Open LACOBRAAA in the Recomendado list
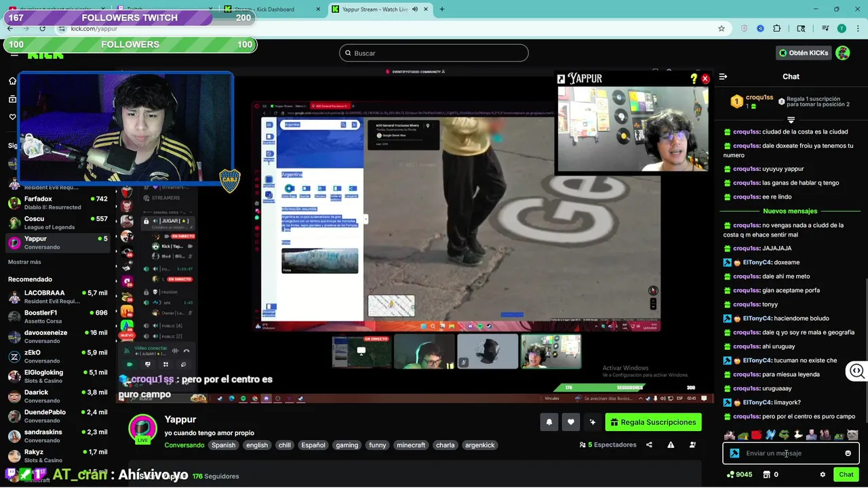 point(58,297)
